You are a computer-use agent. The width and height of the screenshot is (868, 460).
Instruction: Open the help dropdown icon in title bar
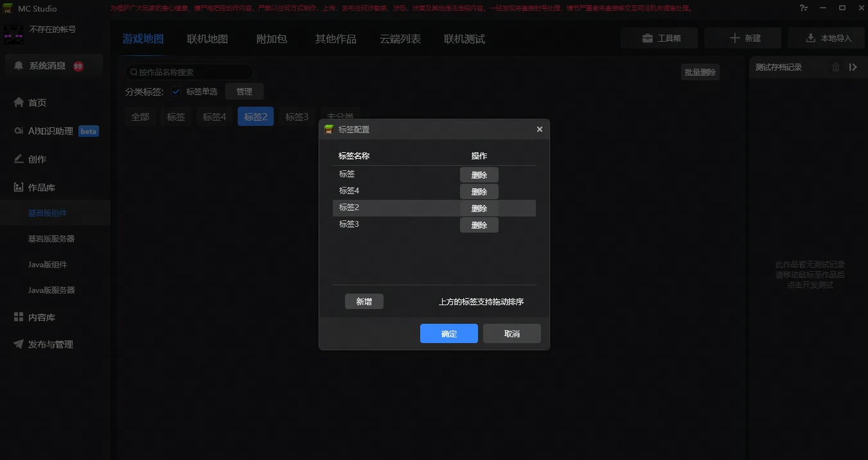(804, 8)
